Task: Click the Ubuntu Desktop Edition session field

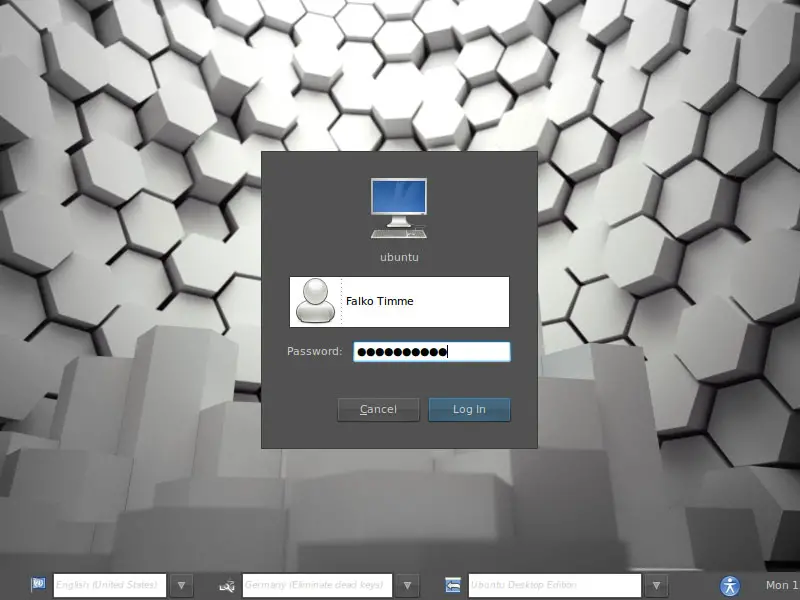Action: click(555, 585)
